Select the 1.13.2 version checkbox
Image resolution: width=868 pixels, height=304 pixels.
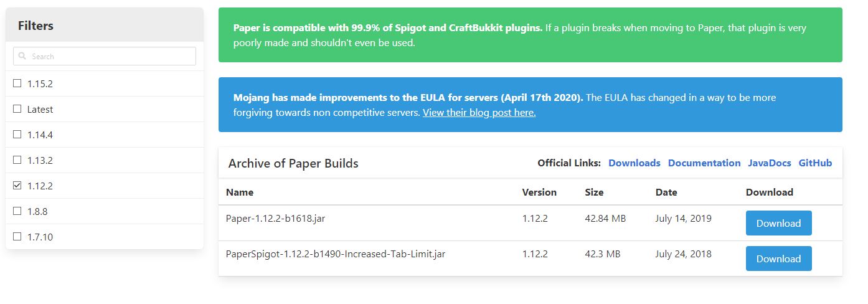pyautogui.click(x=17, y=160)
